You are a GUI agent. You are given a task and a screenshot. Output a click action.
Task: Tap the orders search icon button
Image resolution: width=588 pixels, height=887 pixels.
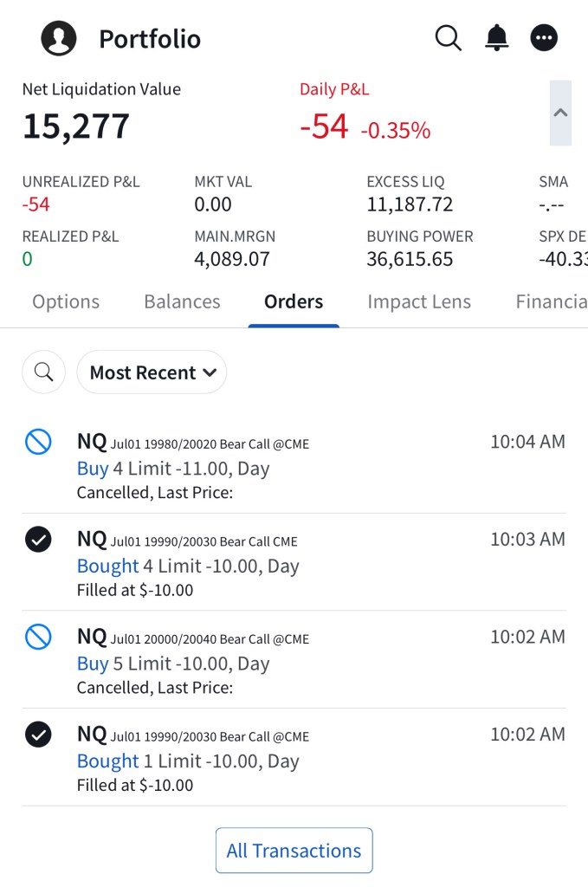coord(44,372)
